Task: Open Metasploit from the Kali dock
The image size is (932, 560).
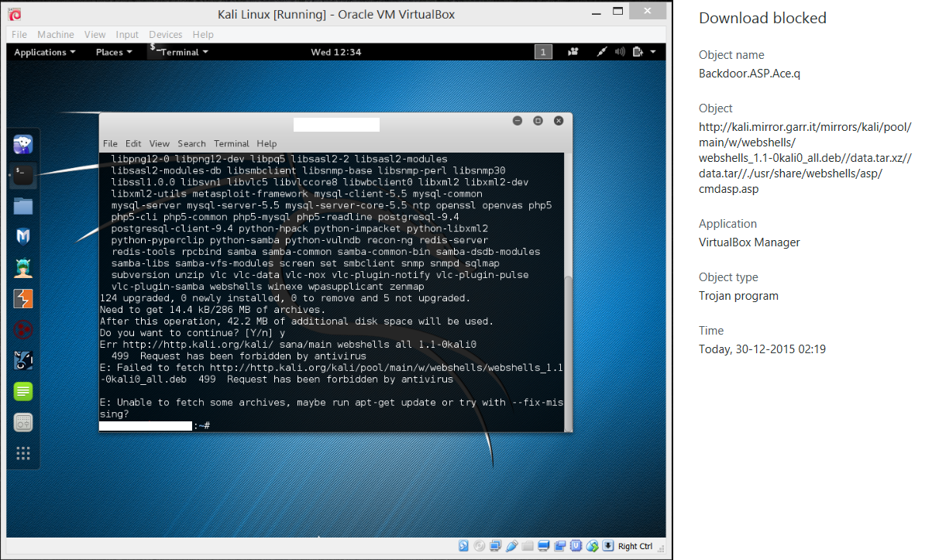Action: [x=23, y=236]
